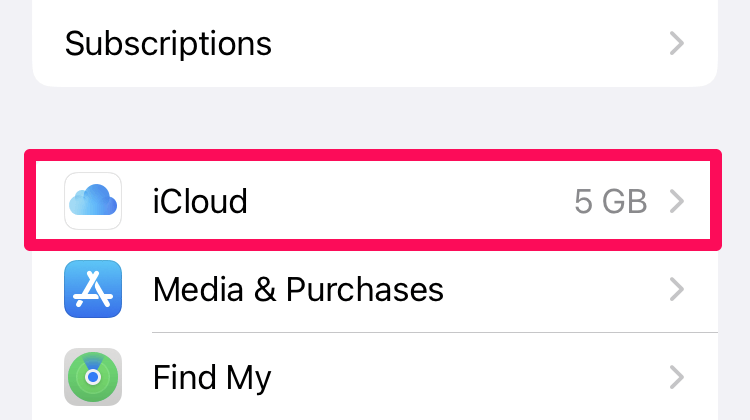The image size is (750, 420).
Task: Choose the Media & Purchases label
Action: click(298, 289)
